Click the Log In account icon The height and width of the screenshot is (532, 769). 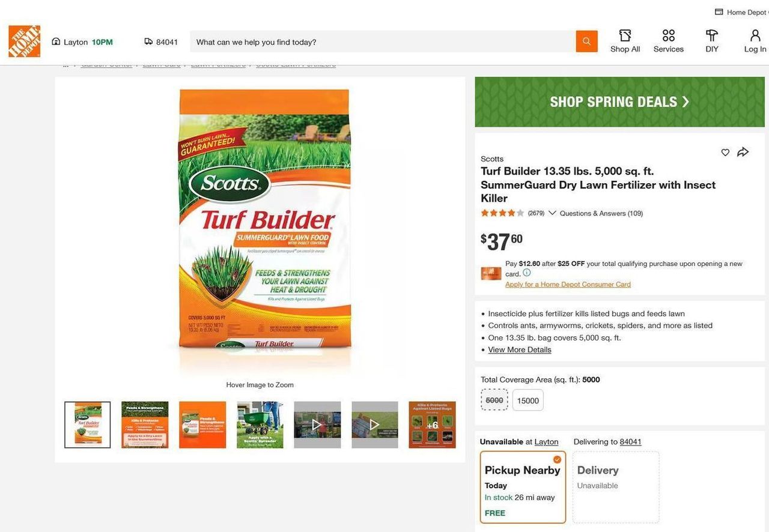tap(755, 36)
